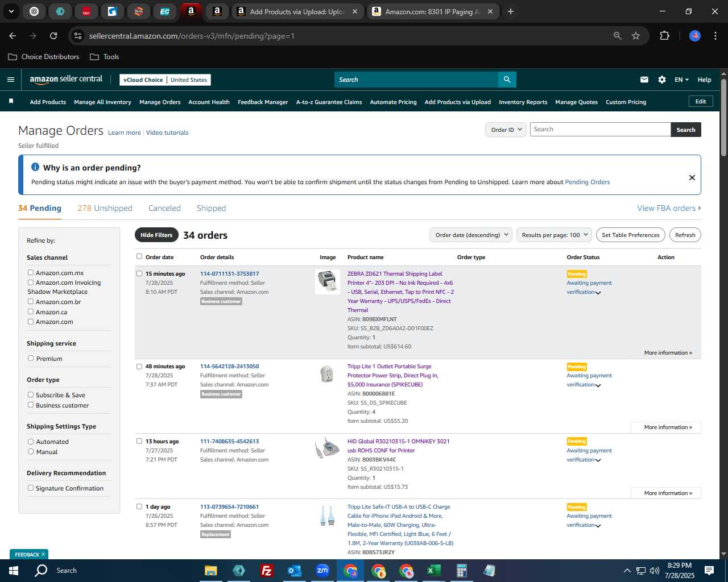
Task: Check Business customer order type filter
Action: (31, 405)
